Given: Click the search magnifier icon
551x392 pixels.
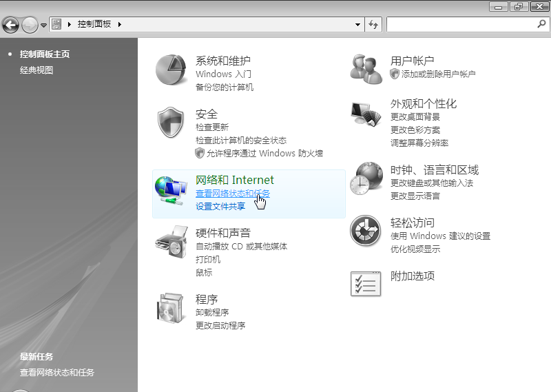Looking at the screenshot, I should 541,24.
